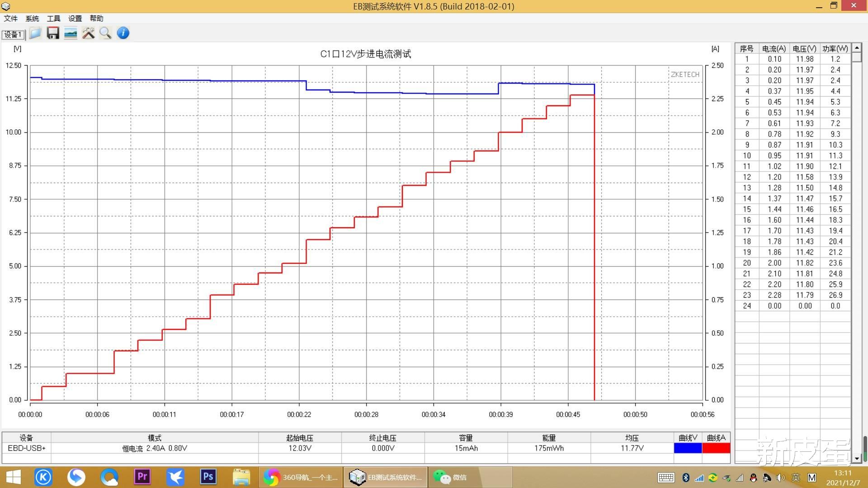Select the 设备1 device button
Viewport: 868px width, 488px height.
pyautogui.click(x=13, y=34)
